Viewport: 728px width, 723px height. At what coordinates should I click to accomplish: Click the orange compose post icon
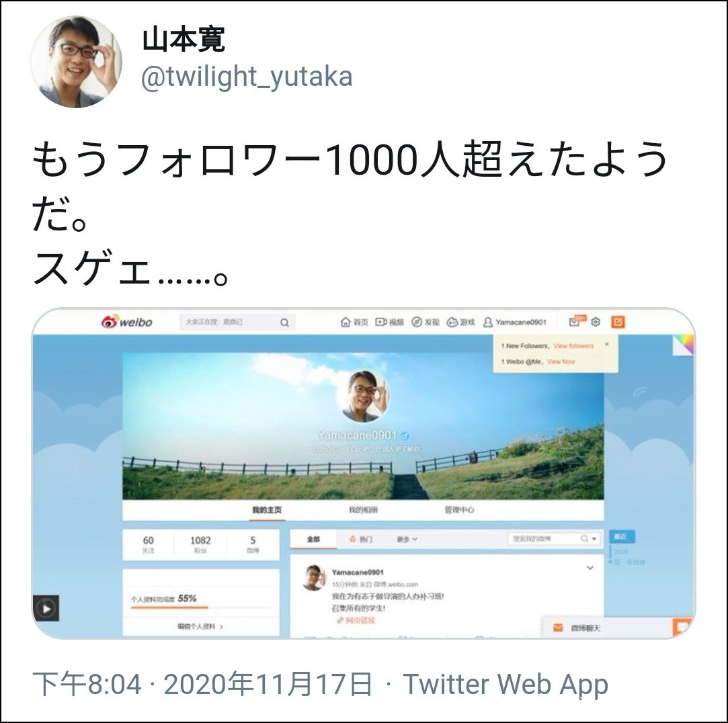618,322
